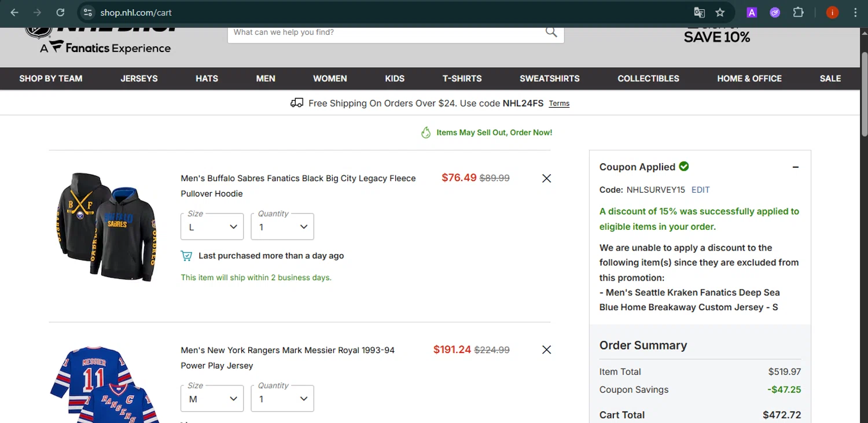This screenshot has height=423, width=868.
Task: Remove the Buffalo Sabres hoodie from cart
Action: pos(546,178)
